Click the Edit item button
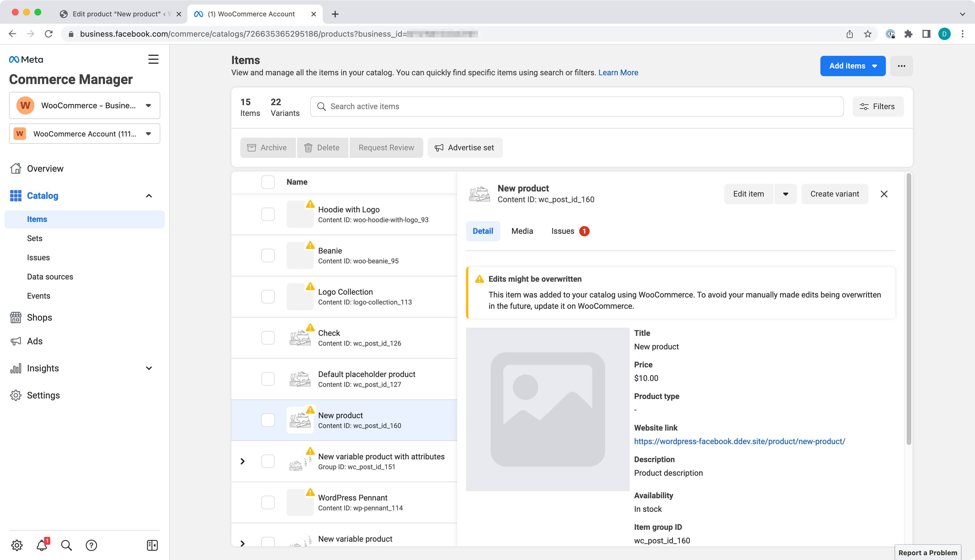 (748, 193)
